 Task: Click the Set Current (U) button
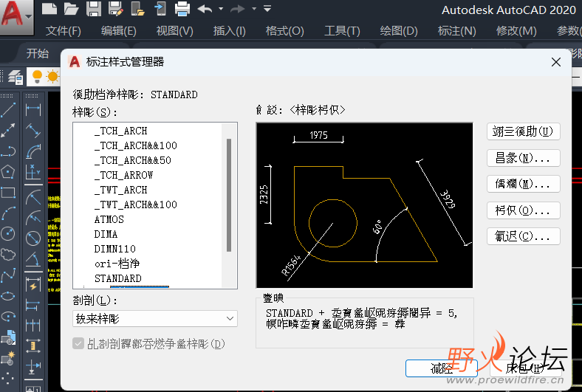pos(524,131)
